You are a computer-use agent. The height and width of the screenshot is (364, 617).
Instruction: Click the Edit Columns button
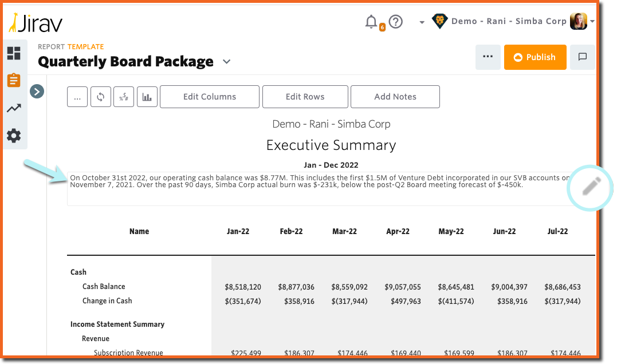(x=210, y=97)
